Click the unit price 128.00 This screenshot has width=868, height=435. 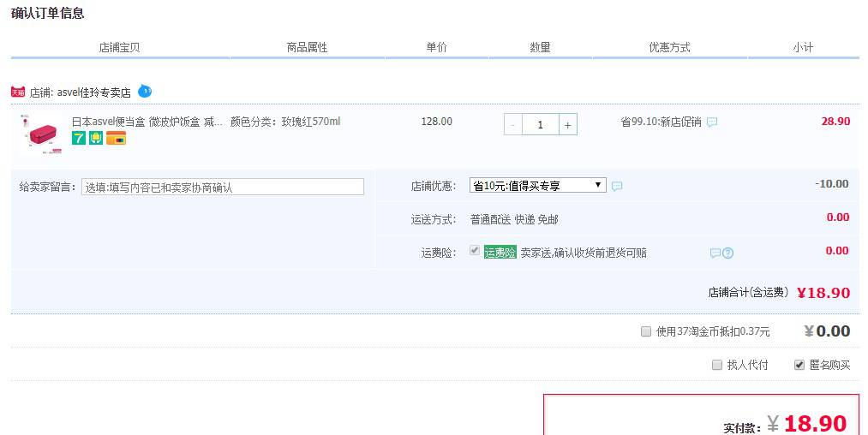437,122
